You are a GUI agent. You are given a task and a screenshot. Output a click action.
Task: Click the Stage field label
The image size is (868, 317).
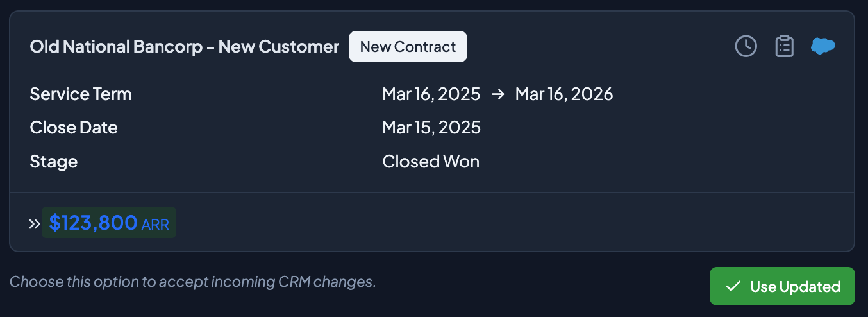click(x=54, y=161)
